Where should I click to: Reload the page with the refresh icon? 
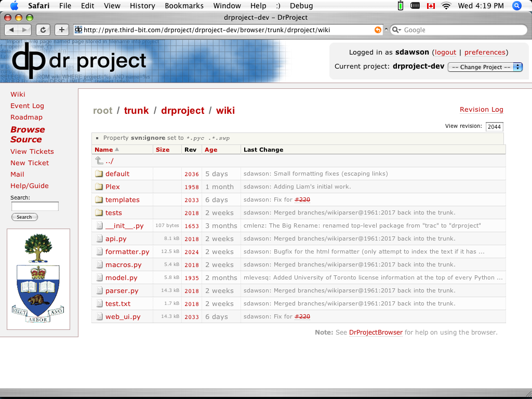(x=43, y=30)
